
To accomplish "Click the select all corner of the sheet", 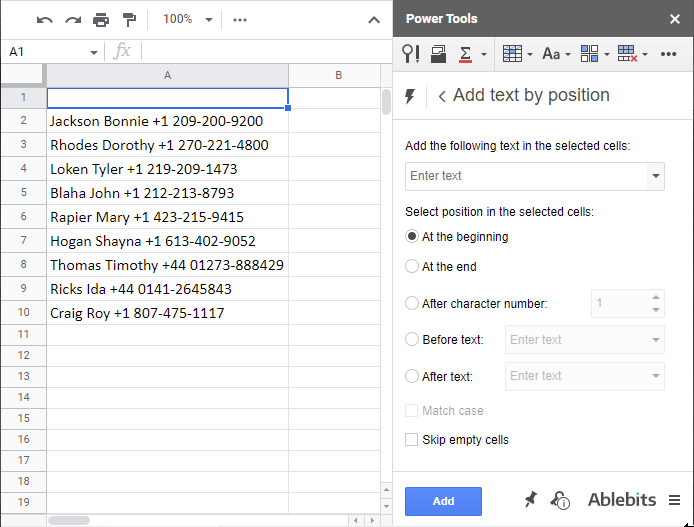I will [x=23, y=75].
